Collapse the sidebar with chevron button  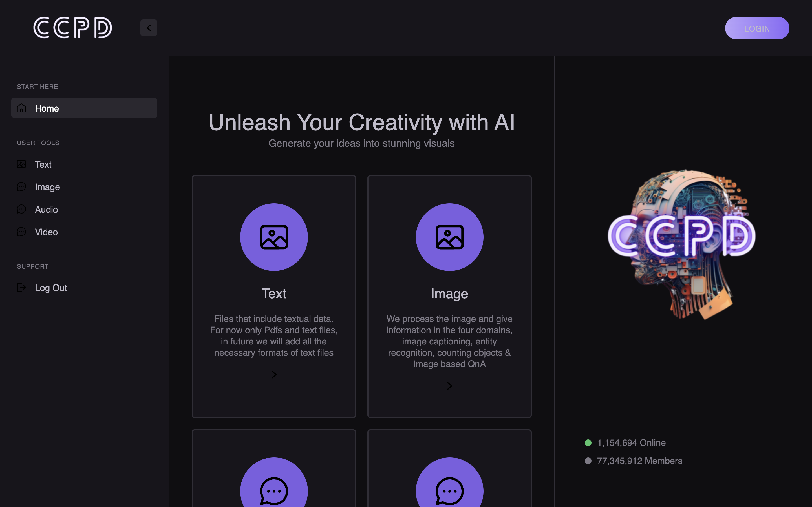click(x=149, y=28)
